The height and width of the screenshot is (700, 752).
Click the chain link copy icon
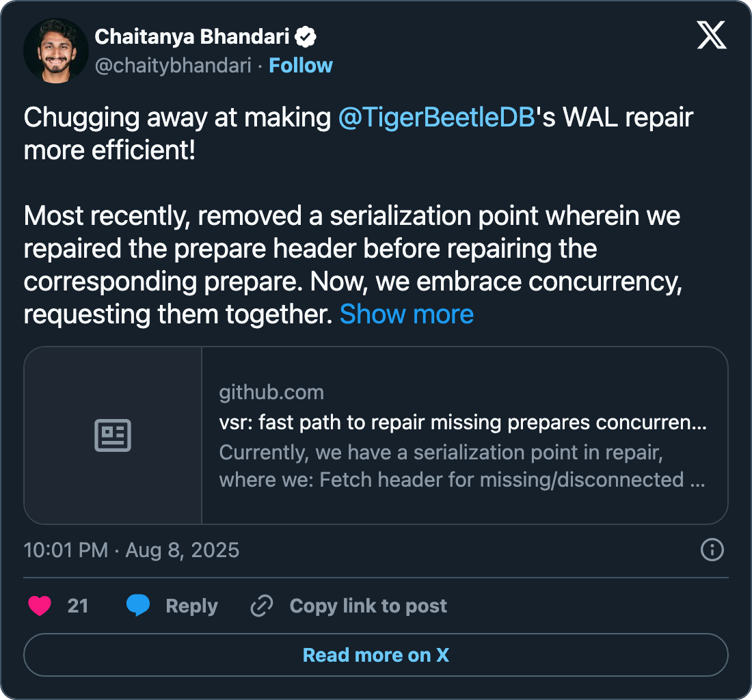(x=262, y=606)
